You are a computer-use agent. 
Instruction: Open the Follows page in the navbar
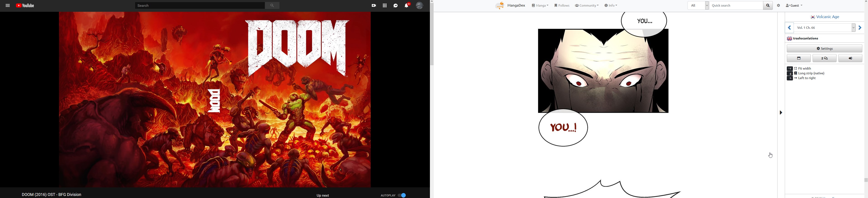point(562,5)
